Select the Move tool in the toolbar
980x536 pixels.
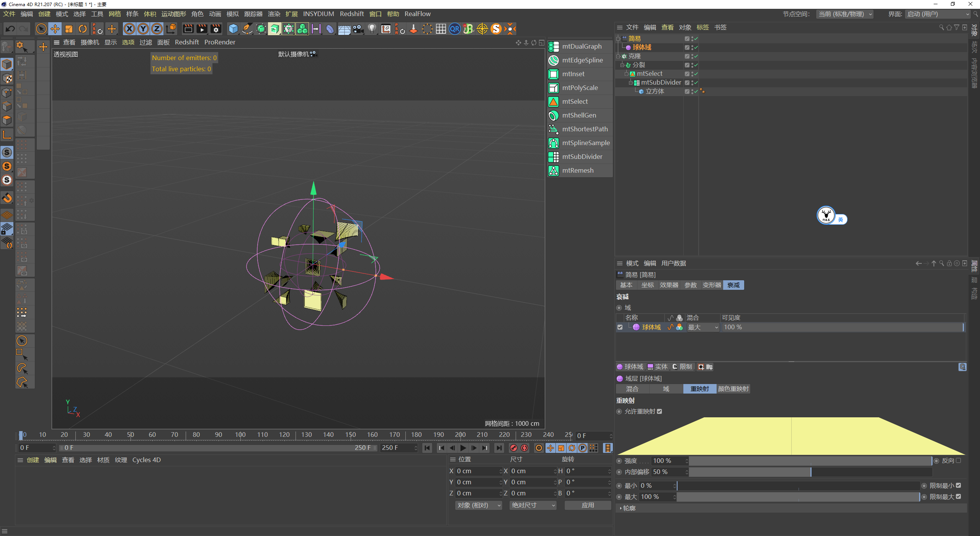55,29
